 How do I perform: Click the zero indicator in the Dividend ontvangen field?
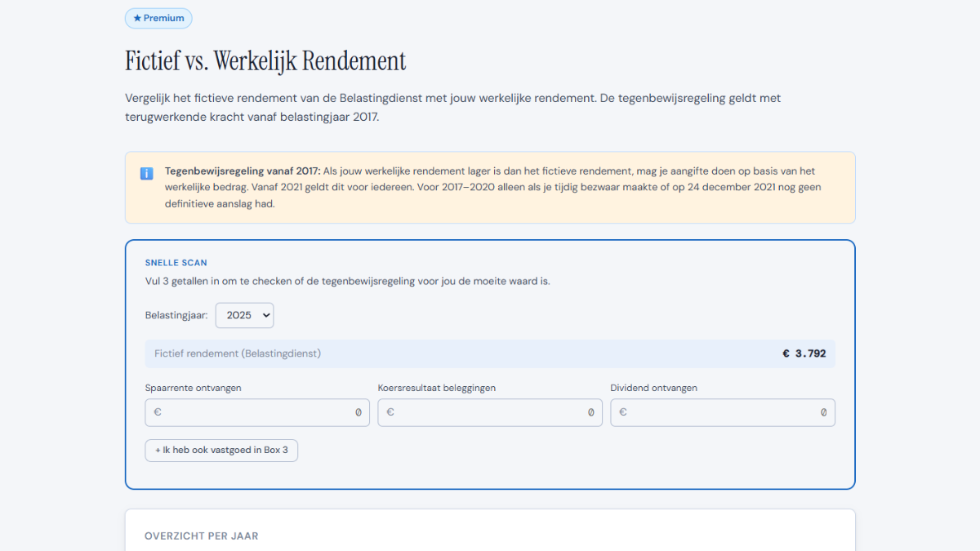point(822,412)
